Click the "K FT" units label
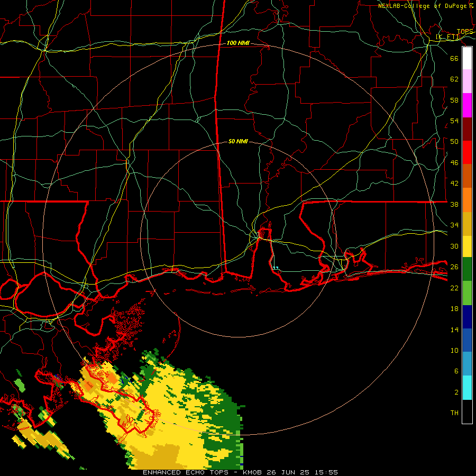Viewport: 476px width, 476px height. tap(448, 37)
